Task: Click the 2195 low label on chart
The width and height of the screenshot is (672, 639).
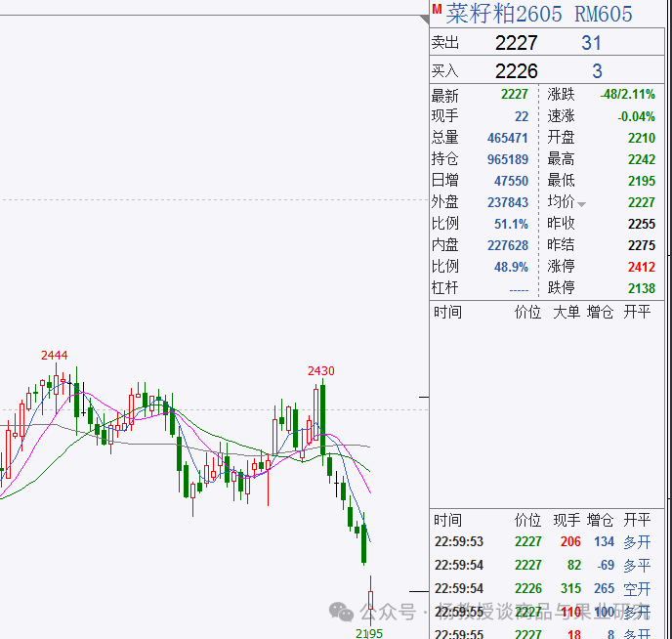Action: [x=369, y=633]
